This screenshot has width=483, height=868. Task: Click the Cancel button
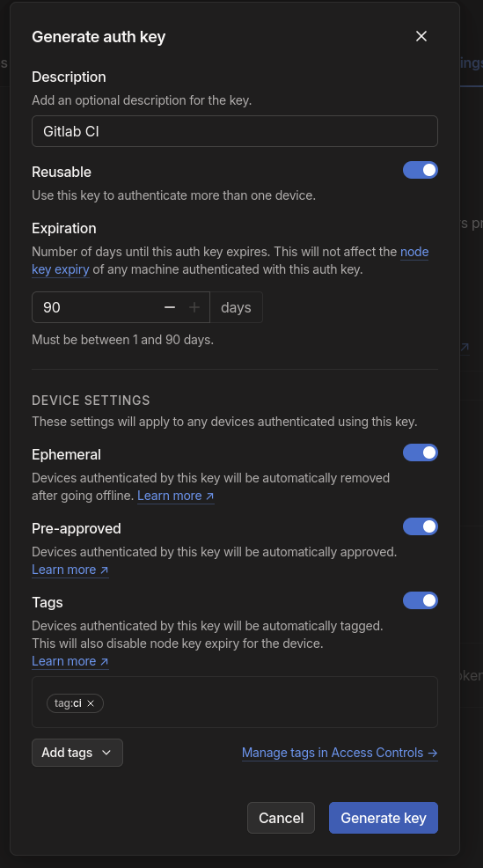[x=281, y=818]
